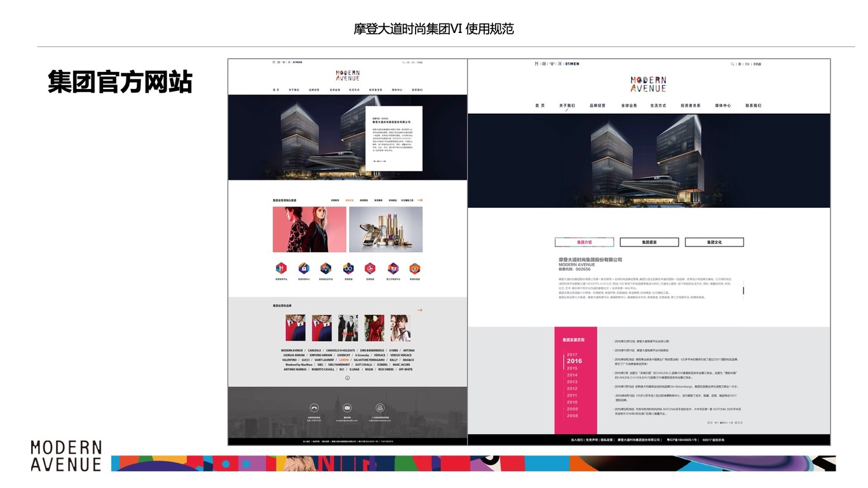Click the 高端购物中心 purple bag hexagon icon
The width and height of the screenshot is (868, 488).
[304, 268]
